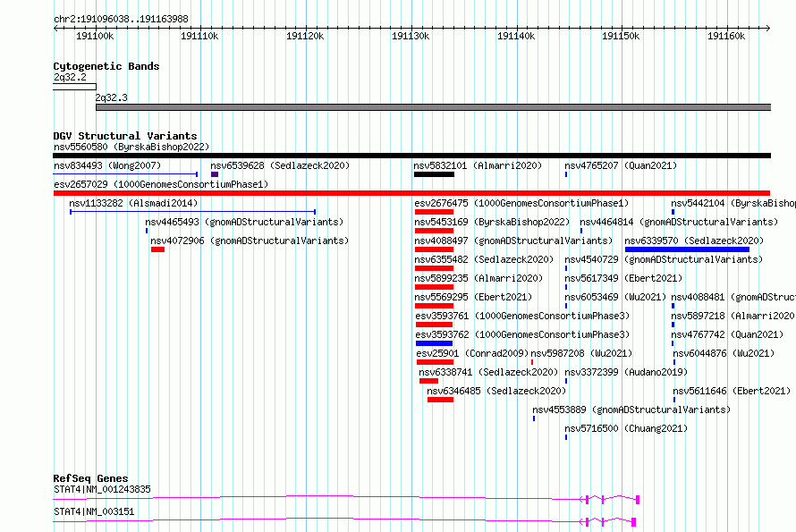Click the 191150k ruler tick label

621,37
